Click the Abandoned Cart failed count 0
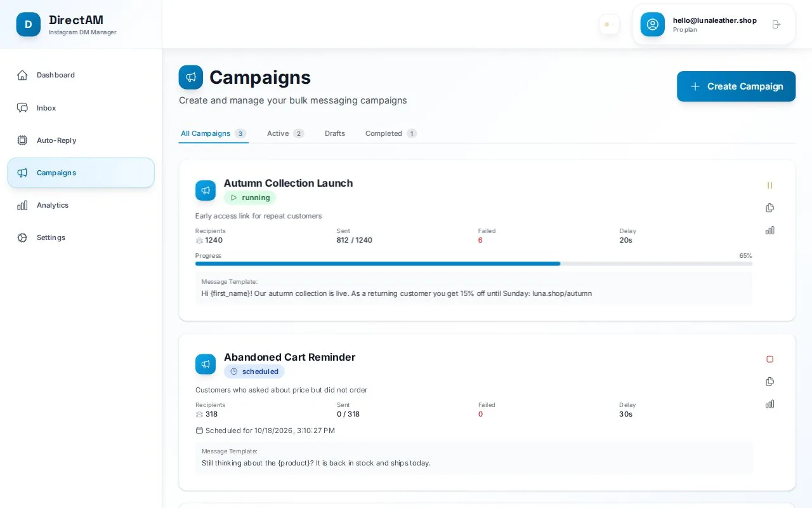Screen dimensions: 812x508 (x=480, y=414)
